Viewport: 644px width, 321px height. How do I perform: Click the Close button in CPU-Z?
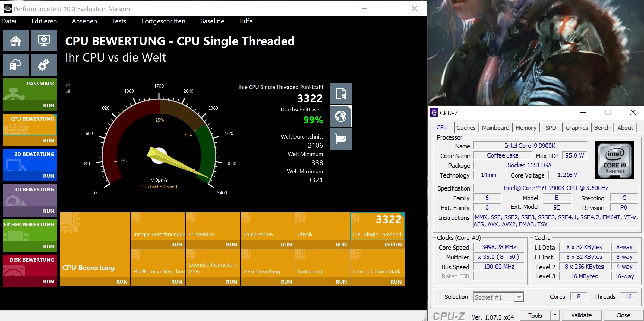pos(623,315)
